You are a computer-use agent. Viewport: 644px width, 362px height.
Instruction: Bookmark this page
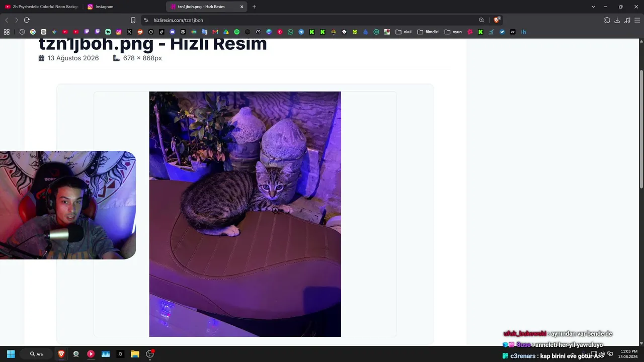(x=133, y=20)
